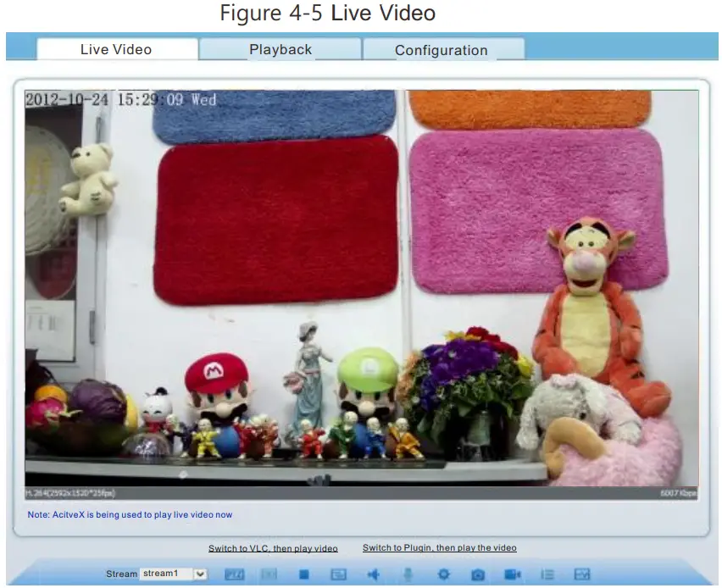Open the Configuration tab
722x588 pixels.
pos(443,50)
